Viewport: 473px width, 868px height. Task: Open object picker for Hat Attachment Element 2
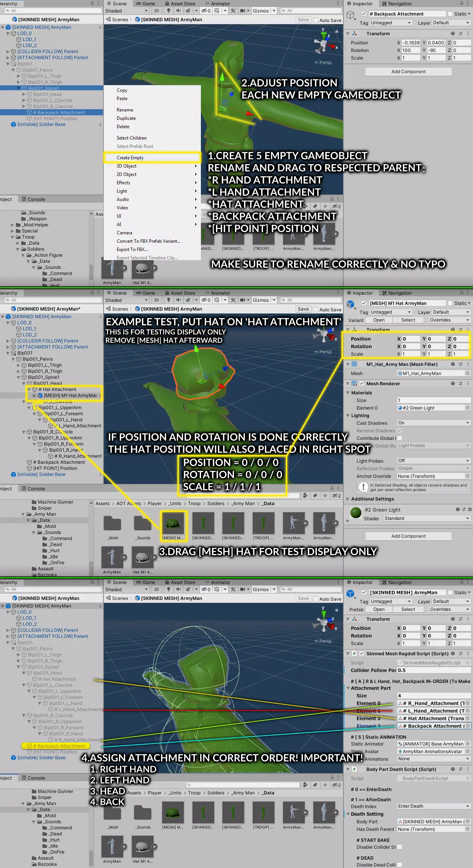[x=468, y=718]
